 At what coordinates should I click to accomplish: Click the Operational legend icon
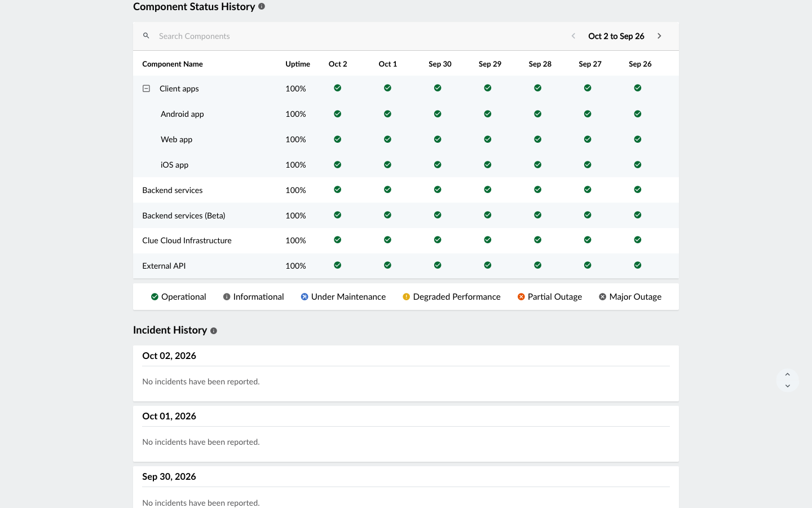point(155,297)
